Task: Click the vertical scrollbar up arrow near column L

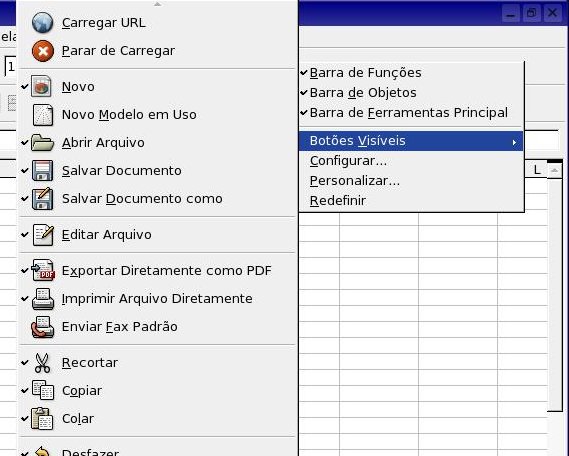Action: [x=554, y=170]
